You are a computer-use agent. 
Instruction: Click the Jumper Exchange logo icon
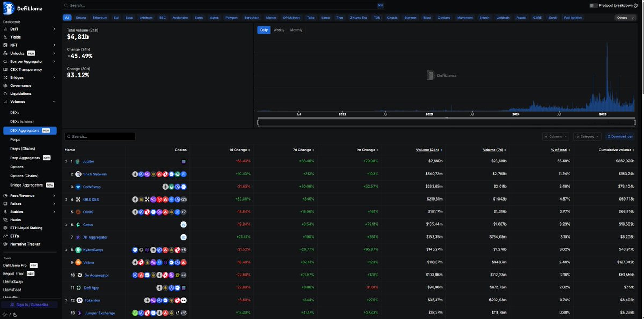tap(79, 313)
